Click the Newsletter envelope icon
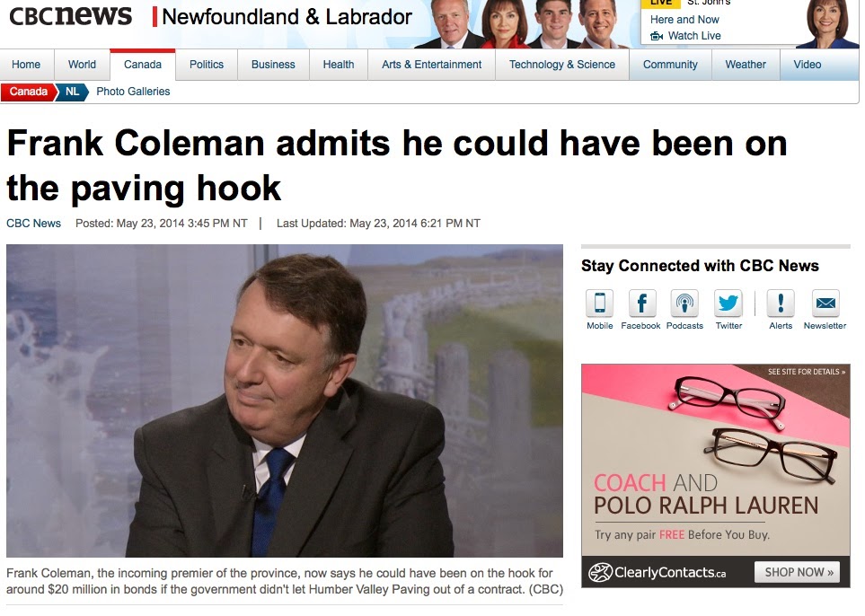The image size is (865, 616). tap(825, 303)
